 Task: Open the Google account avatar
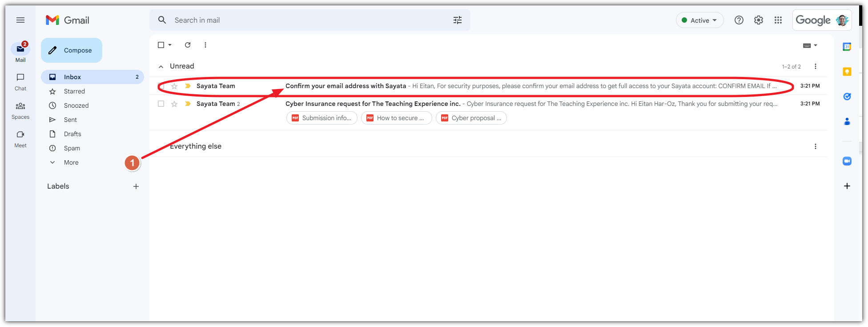(842, 20)
